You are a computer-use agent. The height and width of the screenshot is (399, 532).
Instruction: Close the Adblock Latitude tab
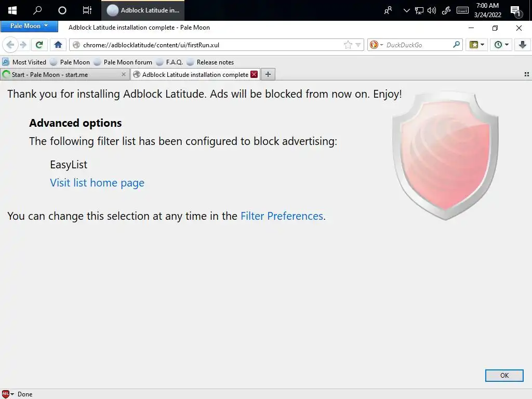(x=254, y=74)
